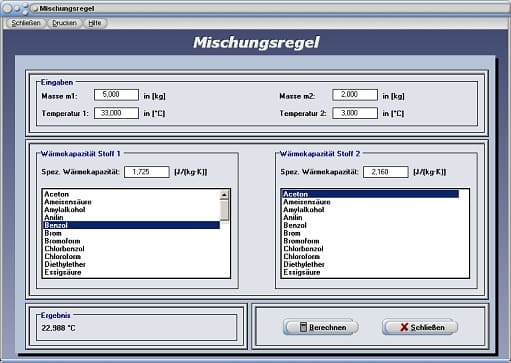Open the Schließen menu item
The width and height of the screenshot is (511, 363).
(26, 23)
